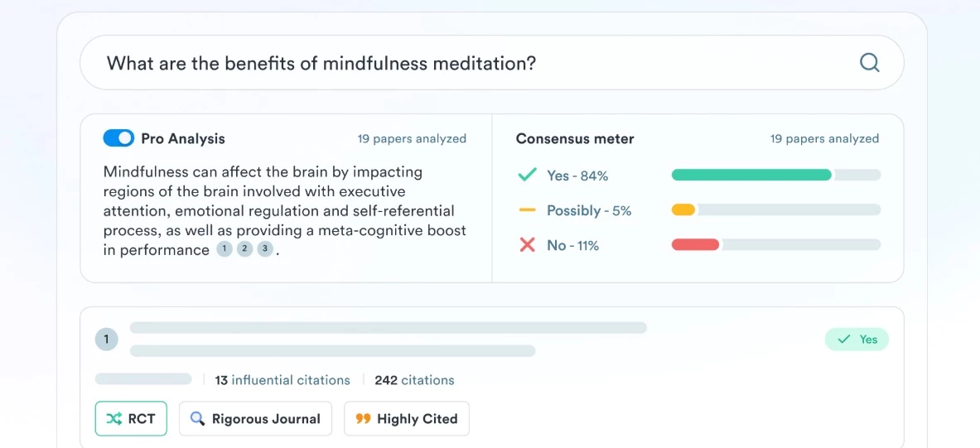Click the yellow Possibly dash icon

[528, 210]
